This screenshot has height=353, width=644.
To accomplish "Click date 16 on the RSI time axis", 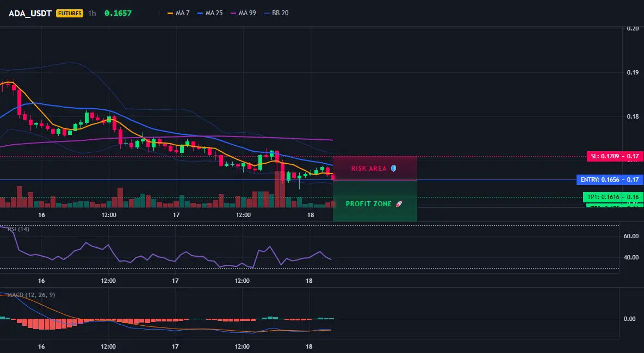I will (41, 281).
